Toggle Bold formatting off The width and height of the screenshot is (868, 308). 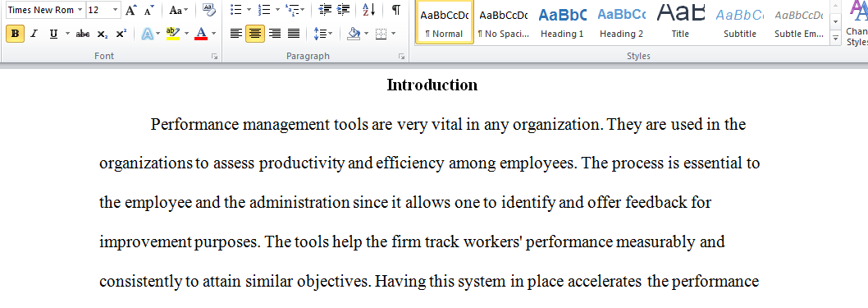coord(15,34)
